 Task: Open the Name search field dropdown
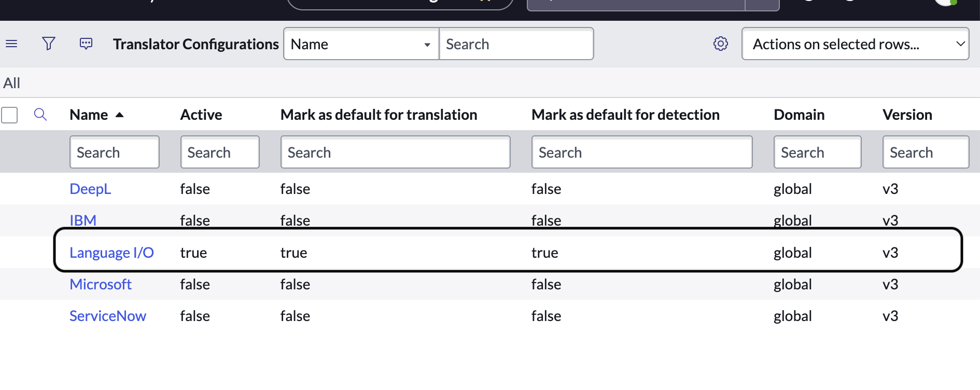tap(361, 44)
